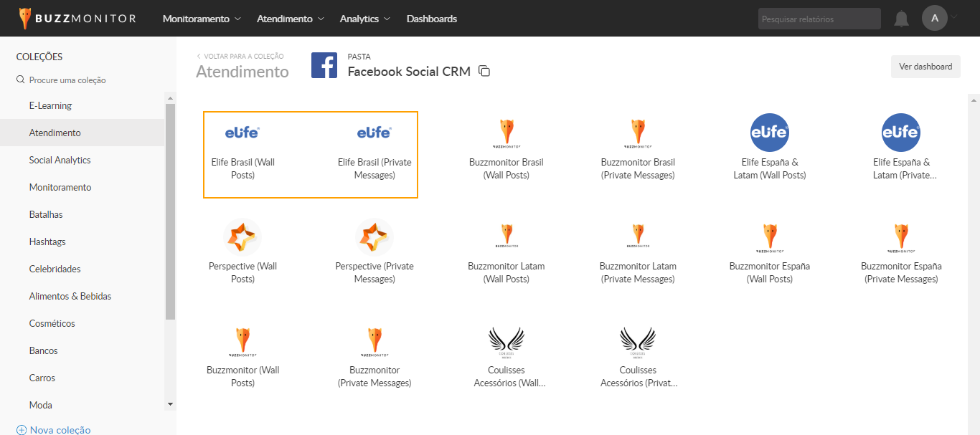The width and height of the screenshot is (980, 435).
Task: Click the Pesquisar relatórios search field
Action: pos(819,19)
